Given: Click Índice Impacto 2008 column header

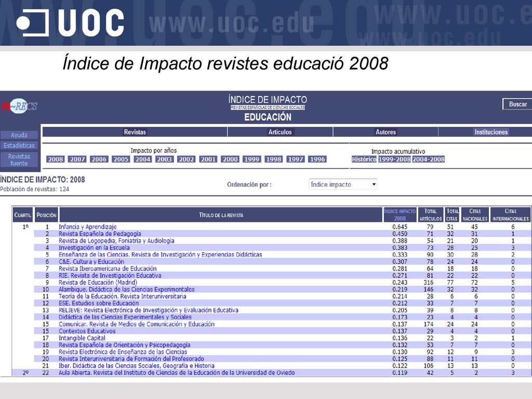Looking at the screenshot, I should point(400,215).
